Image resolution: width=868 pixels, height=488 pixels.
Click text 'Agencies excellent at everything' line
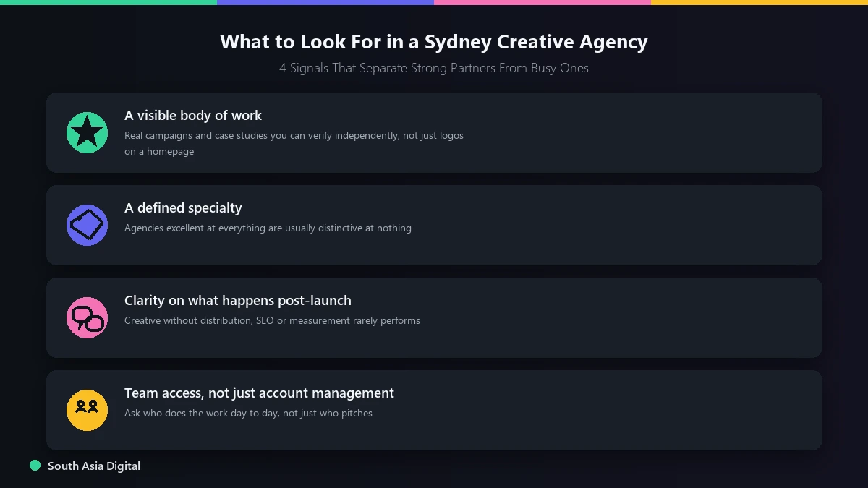point(268,228)
